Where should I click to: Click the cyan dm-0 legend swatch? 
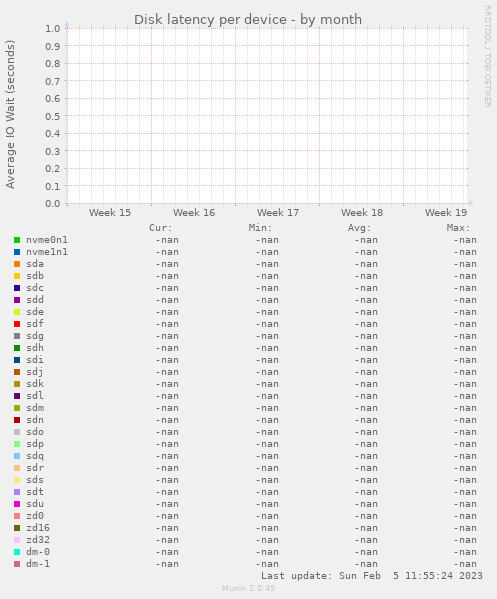[17, 552]
